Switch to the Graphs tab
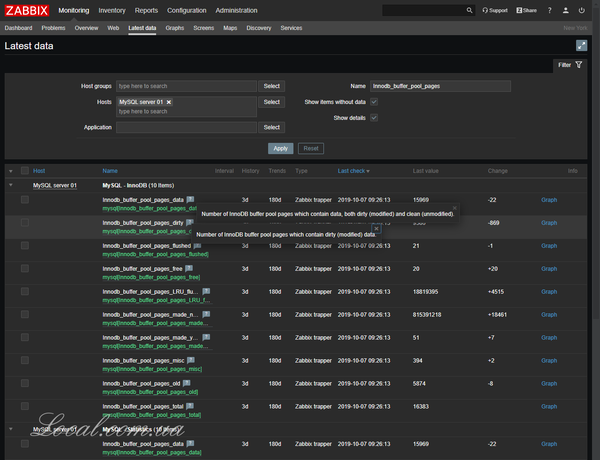Screen dimensions: 600x460 pos(174,28)
